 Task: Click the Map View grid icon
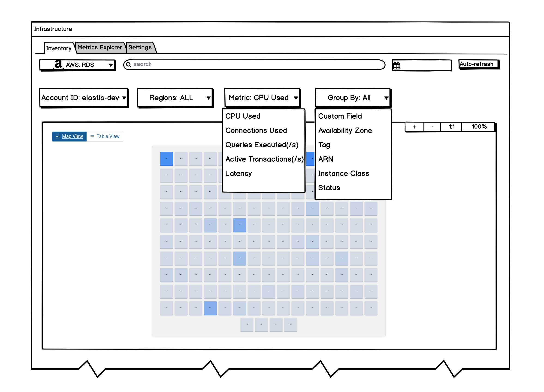57,136
